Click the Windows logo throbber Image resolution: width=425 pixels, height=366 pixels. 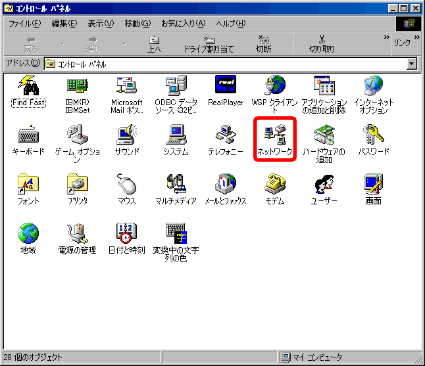(x=409, y=24)
